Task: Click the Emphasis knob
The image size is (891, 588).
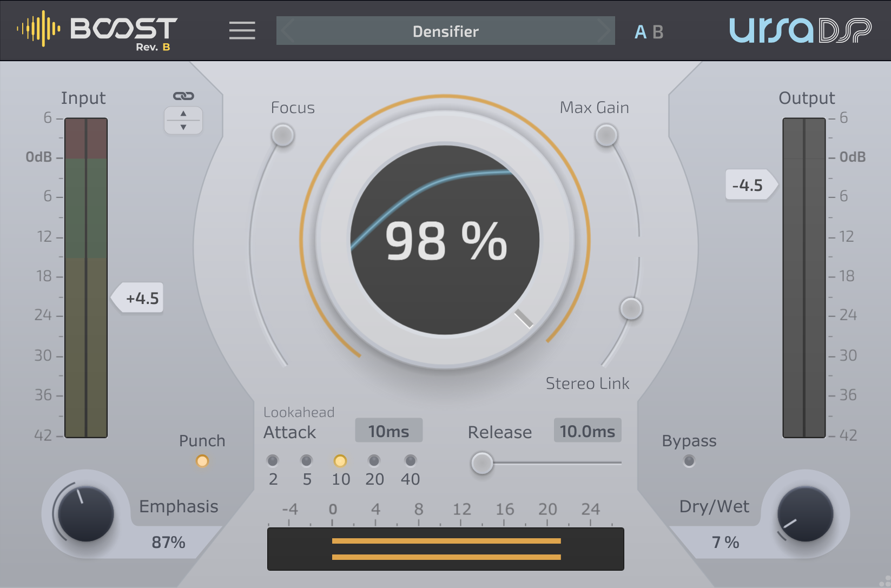Action: 85,513
